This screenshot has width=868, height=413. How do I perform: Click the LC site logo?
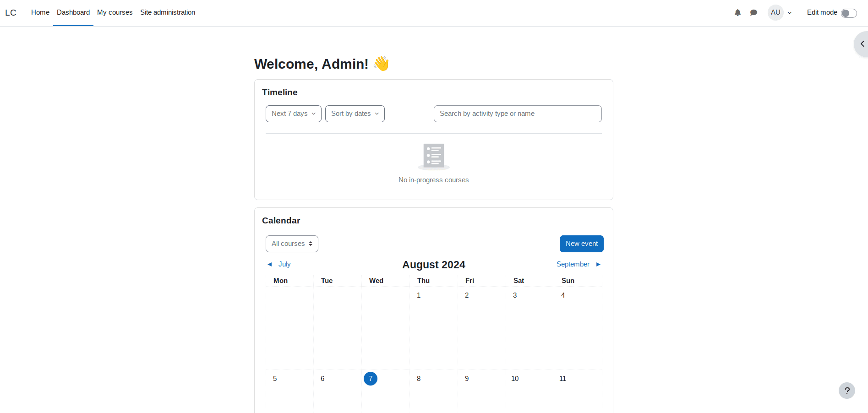11,13
